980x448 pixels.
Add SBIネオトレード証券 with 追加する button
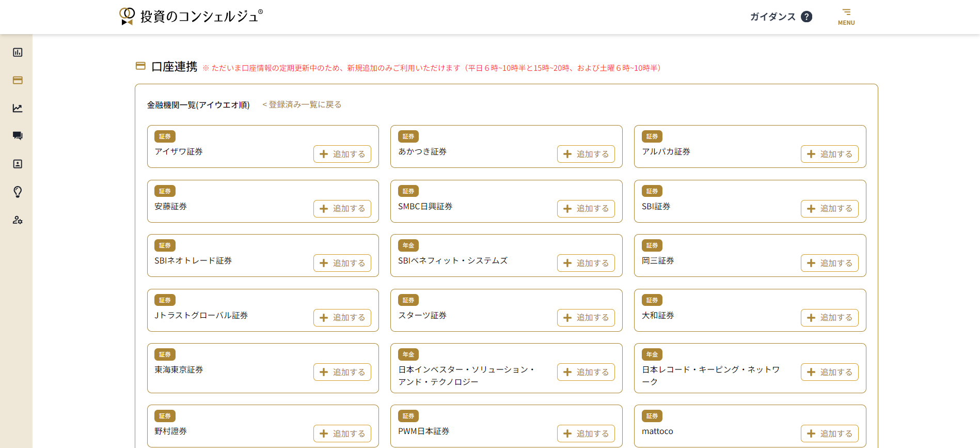coord(342,263)
